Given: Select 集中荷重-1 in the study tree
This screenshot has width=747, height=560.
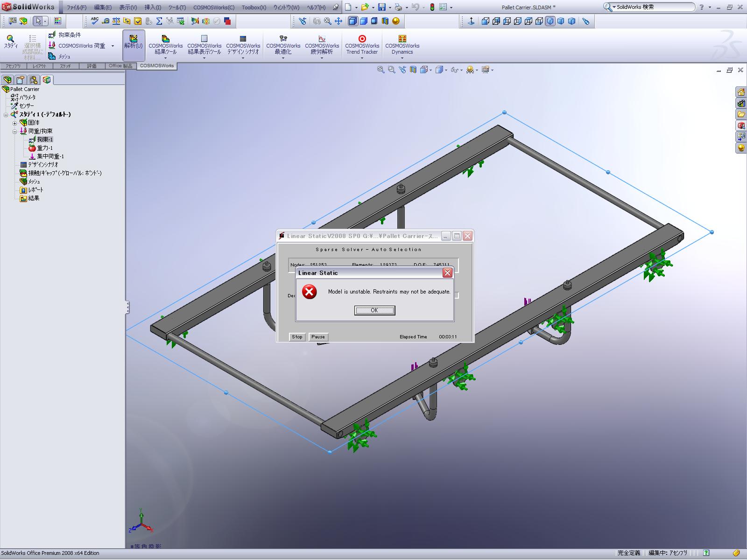Looking at the screenshot, I should pos(50,156).
